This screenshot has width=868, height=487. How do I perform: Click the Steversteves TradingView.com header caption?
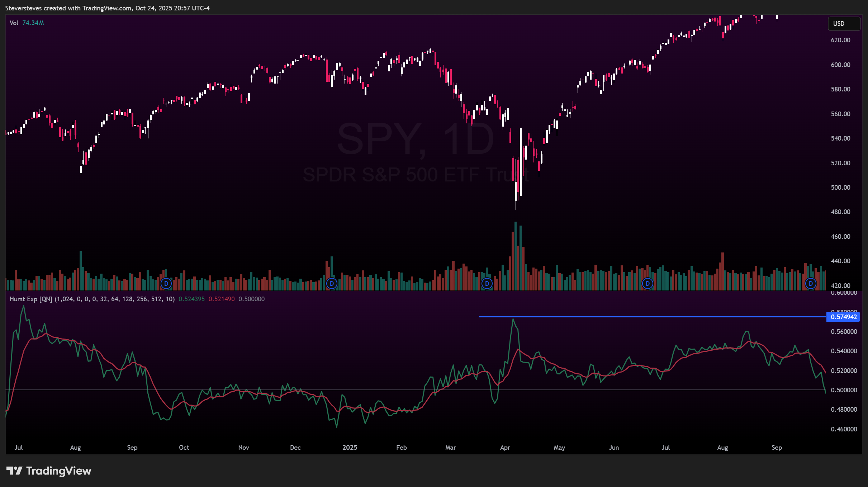(x=108, y=8)
